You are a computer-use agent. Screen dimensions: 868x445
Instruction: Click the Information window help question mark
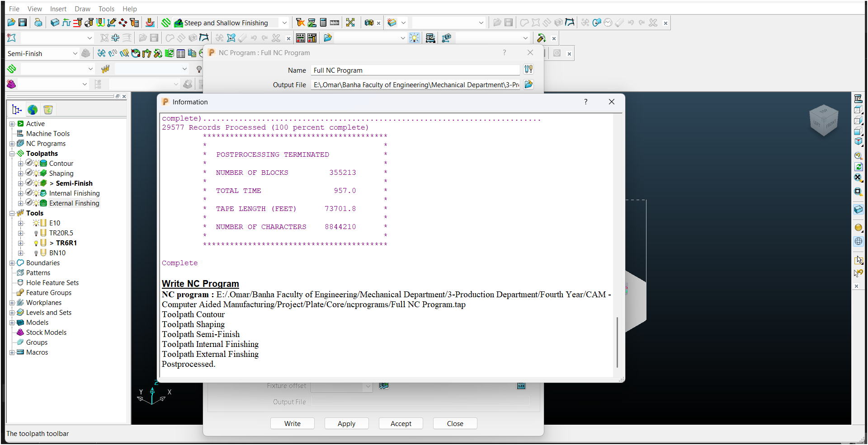586,102
